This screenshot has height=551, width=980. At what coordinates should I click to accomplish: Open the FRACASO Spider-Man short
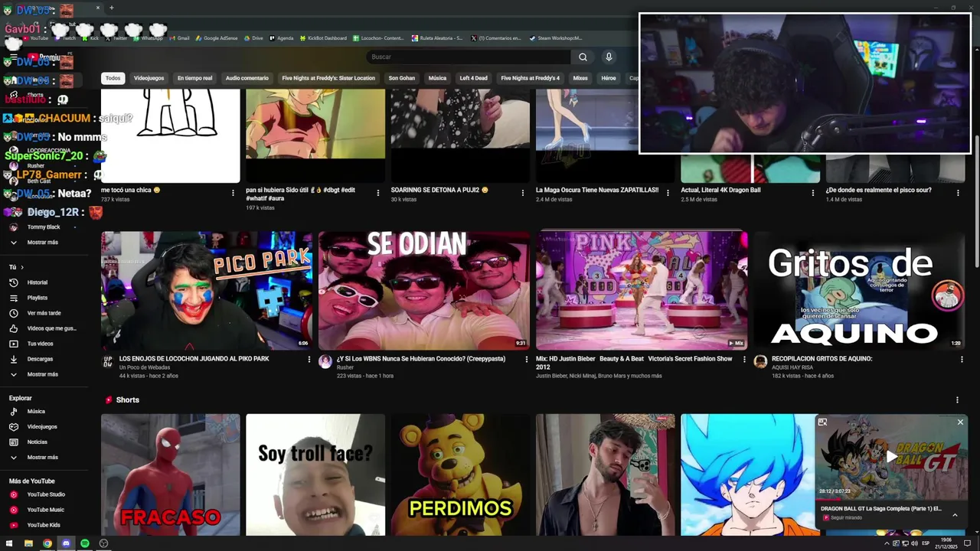pyautogui.click(x=171, y=474)
